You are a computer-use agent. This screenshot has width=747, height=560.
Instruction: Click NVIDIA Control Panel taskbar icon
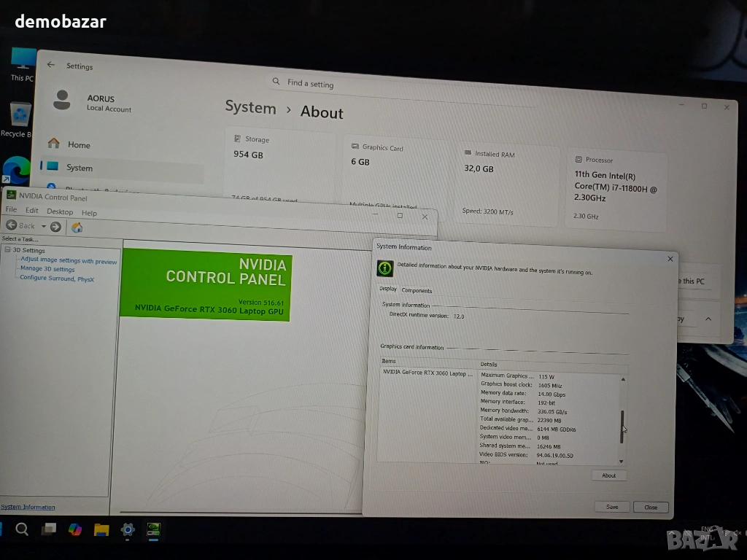click(154, 529)
